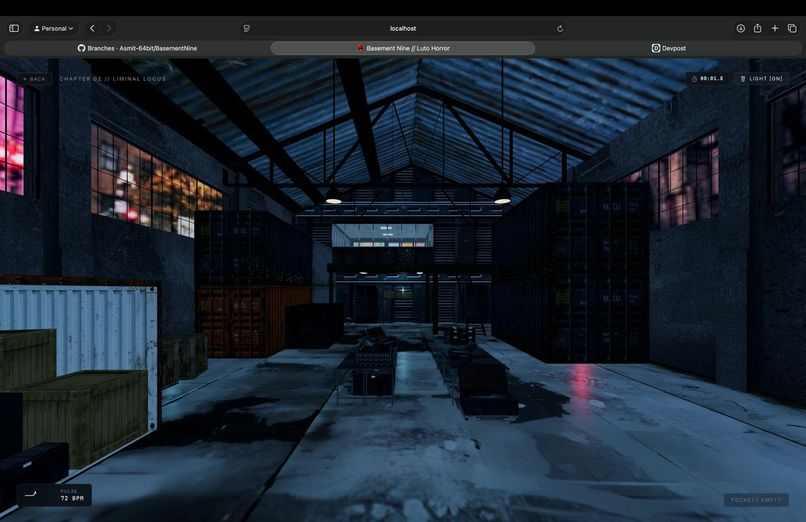
Task: Open the Personal profile dropdown
Action: 53,28
